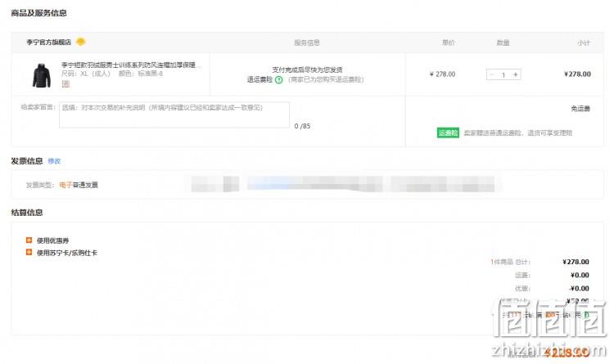614x364 pixels.
Task: Focus the quantity field showing 1
Action: tap(503, 74)
